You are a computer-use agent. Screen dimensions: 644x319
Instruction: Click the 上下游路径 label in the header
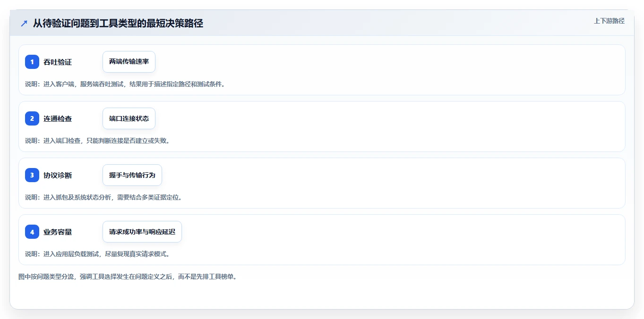tap(609, 21)
